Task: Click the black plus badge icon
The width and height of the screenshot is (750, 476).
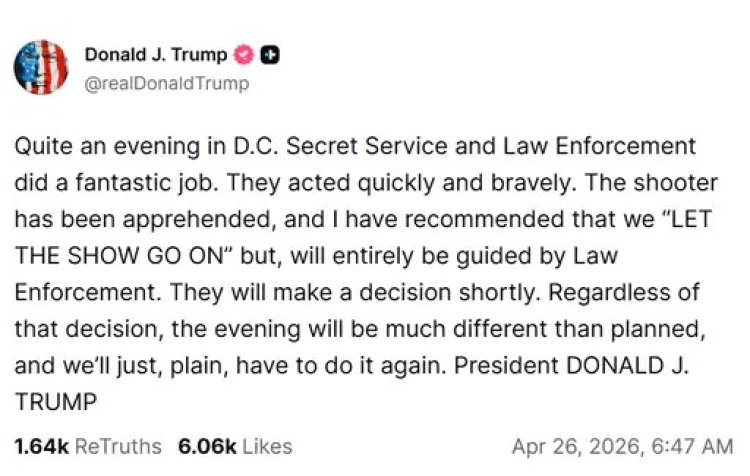Action: [269, 56]
